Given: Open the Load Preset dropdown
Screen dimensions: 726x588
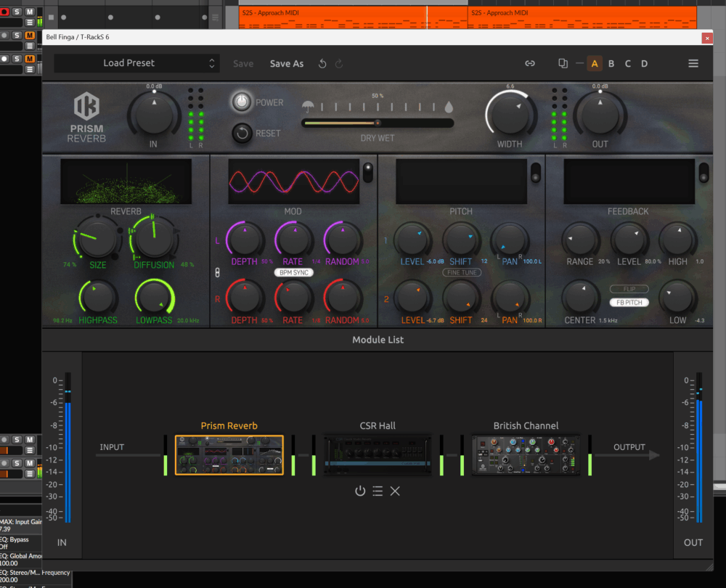Looking at the screenshot, I should (136, 63).
